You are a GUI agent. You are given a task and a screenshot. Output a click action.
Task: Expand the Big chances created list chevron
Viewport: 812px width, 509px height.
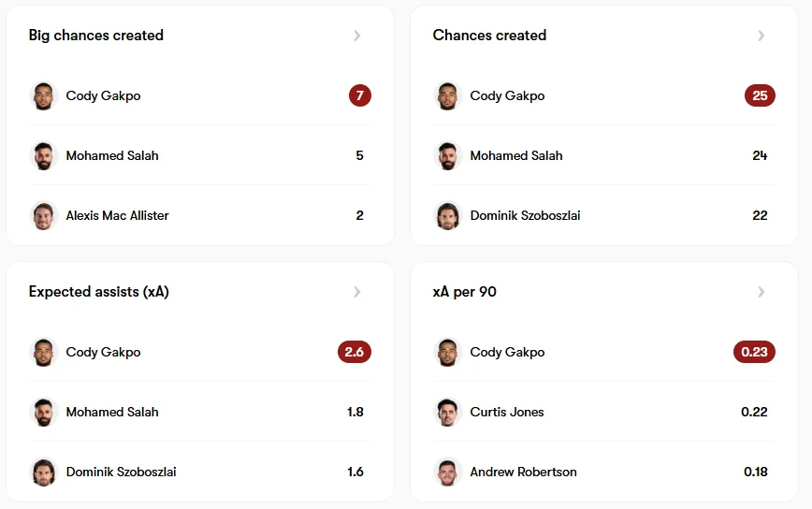357,36
